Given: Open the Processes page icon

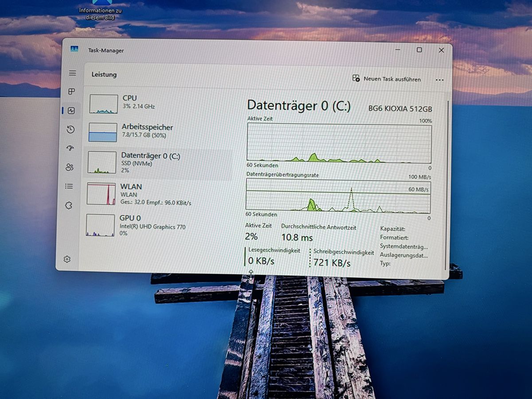Looking at the screenshot, I should tap(71, 92).
